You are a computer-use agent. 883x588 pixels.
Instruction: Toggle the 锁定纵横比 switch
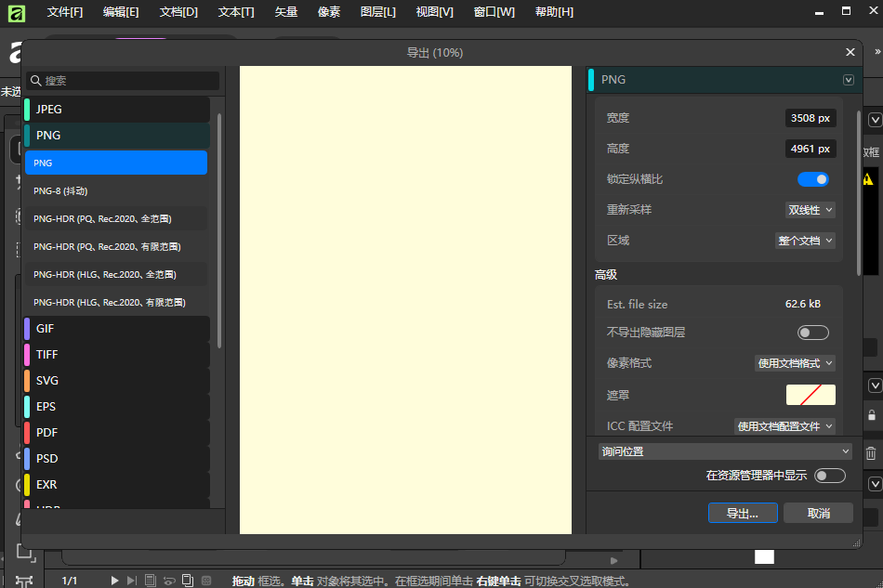pos(812,179)
